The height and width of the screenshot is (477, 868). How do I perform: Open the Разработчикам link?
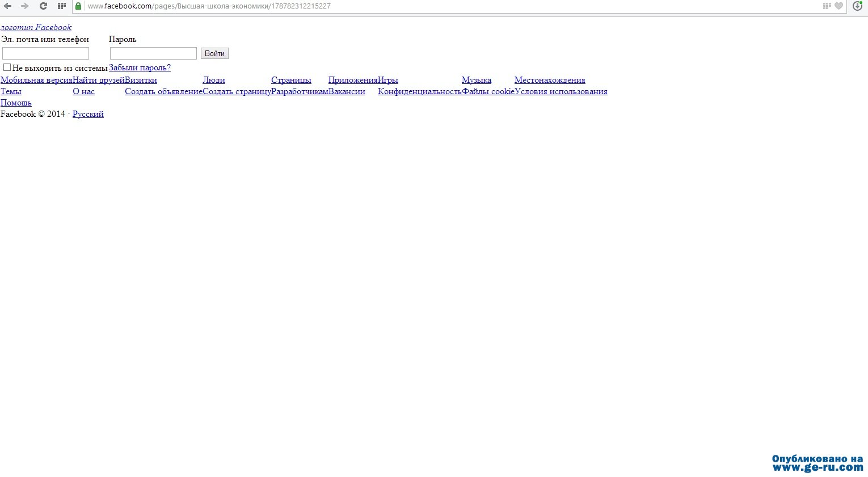click(x=300, y=91)
